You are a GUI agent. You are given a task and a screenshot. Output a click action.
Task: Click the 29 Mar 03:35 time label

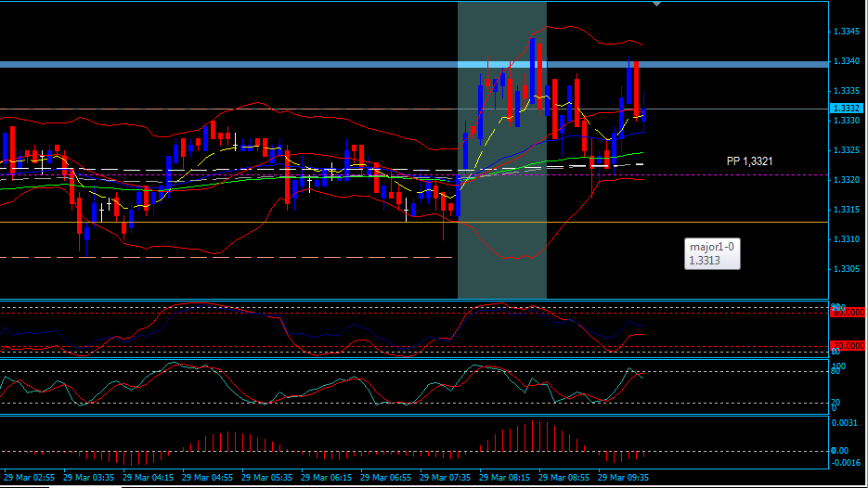click(88, 477)
